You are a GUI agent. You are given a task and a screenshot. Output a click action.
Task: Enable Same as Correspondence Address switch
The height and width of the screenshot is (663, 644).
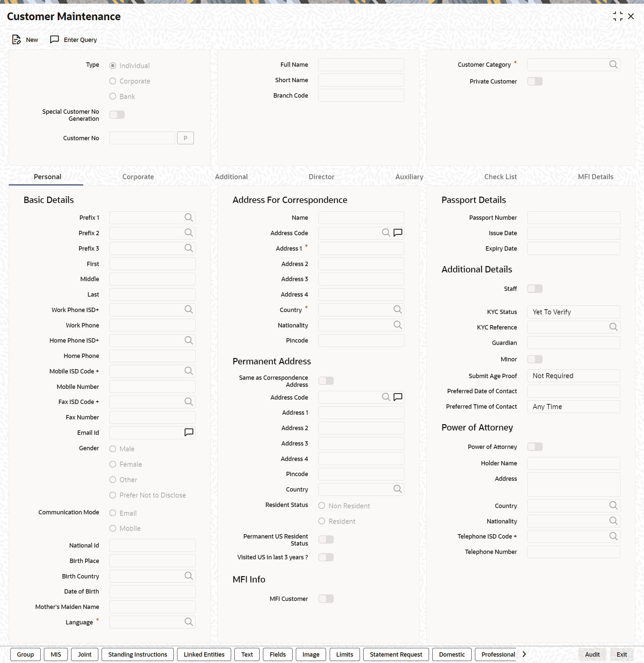tap(326, 380)
